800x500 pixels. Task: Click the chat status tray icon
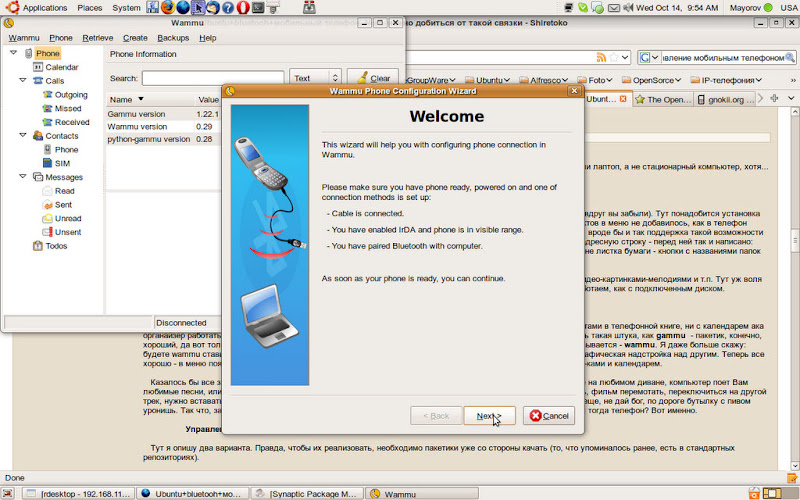[x=597, y=8]
